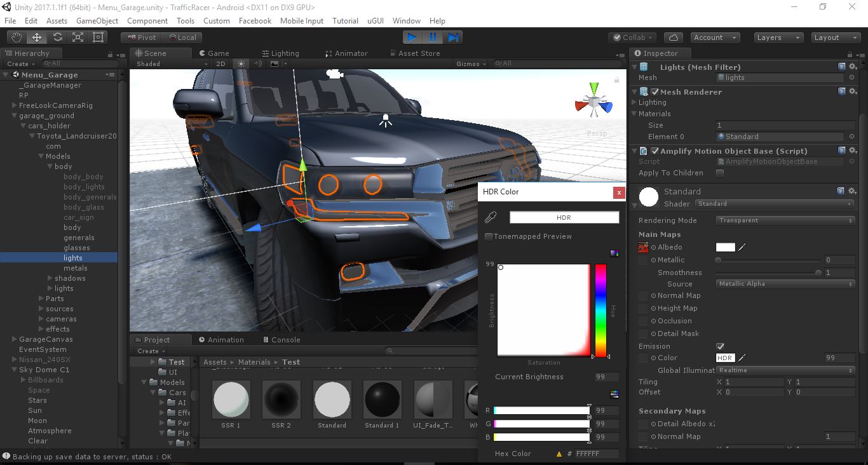Open the Cloud services button
868x465 pixels.
click(x=674, y=37)
